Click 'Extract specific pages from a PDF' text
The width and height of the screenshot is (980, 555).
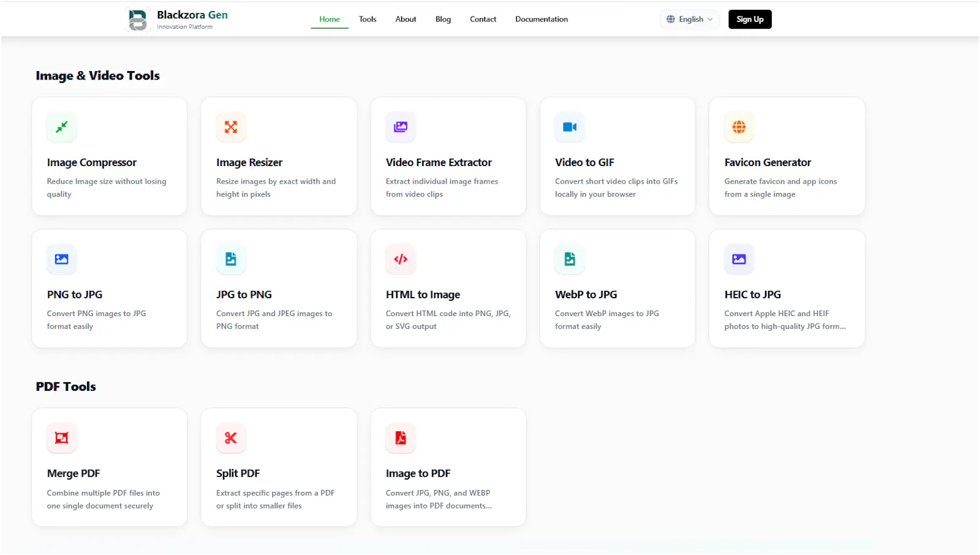pos(275,499)
